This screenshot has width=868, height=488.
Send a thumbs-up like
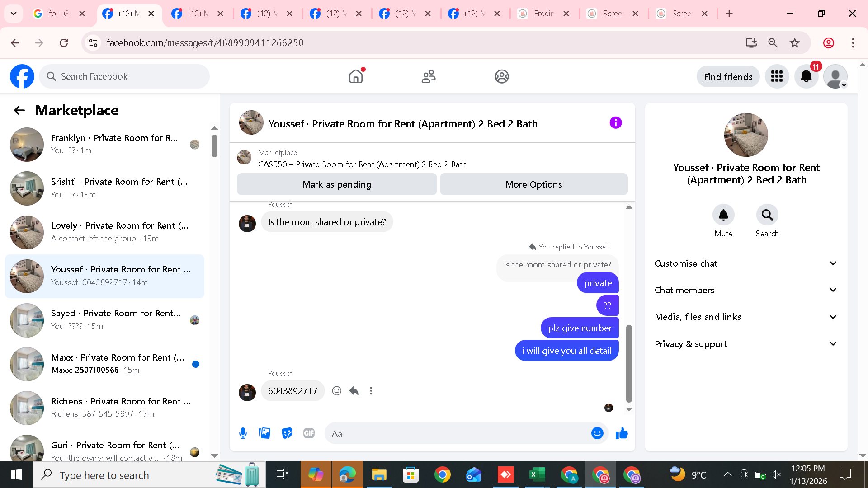[x=622, y=433]
